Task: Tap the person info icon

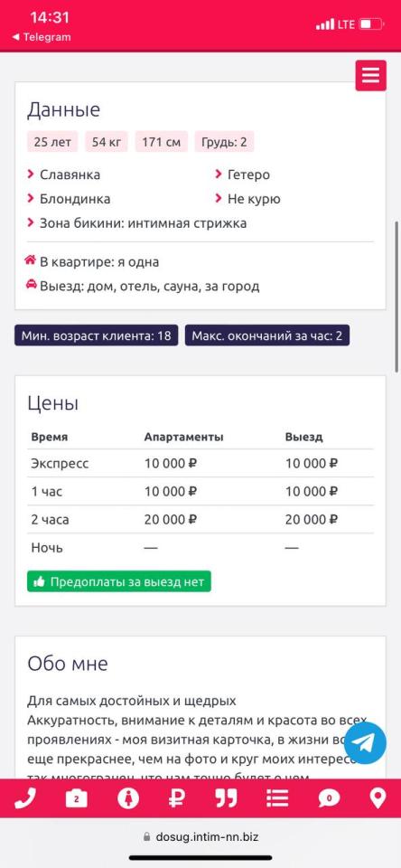Action: [x=128, y=798]
